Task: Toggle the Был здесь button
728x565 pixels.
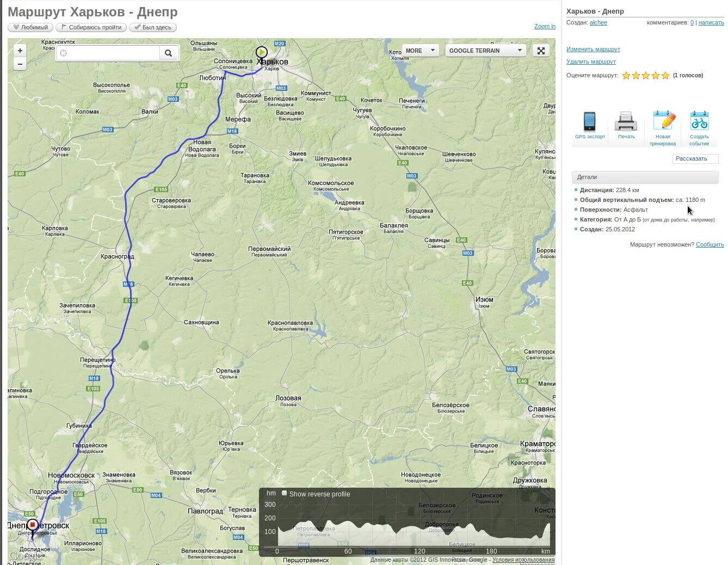Action: (x=153, y=27)
